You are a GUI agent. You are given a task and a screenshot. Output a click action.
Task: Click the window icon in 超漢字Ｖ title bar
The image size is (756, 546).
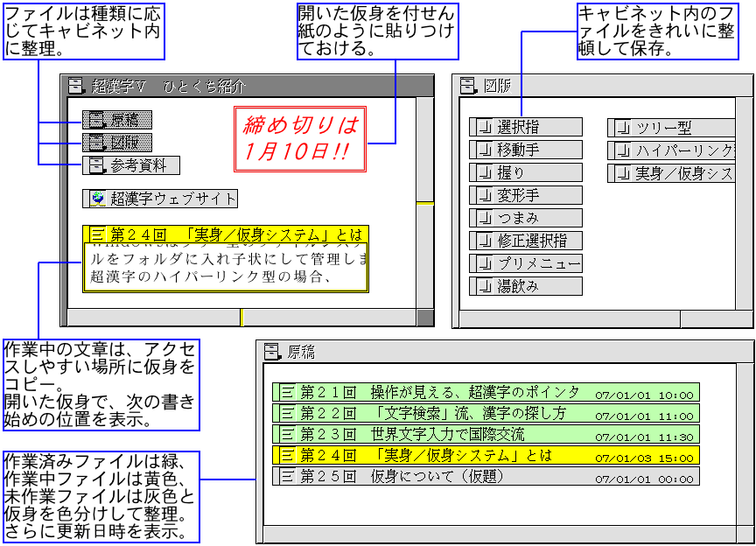pyautogui.click(x=77, y=86)
